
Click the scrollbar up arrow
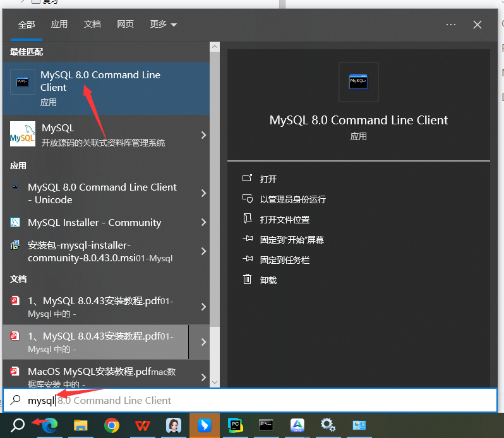click(215, 47)
